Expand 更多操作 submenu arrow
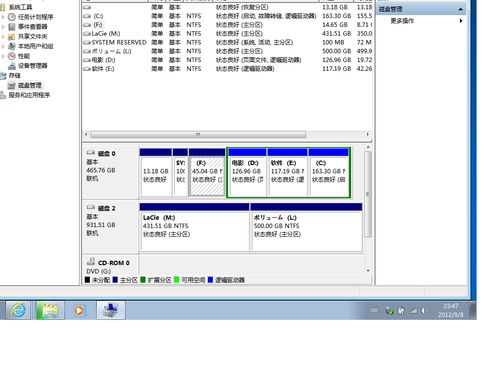Screen dimensions: 500x375 461,21
